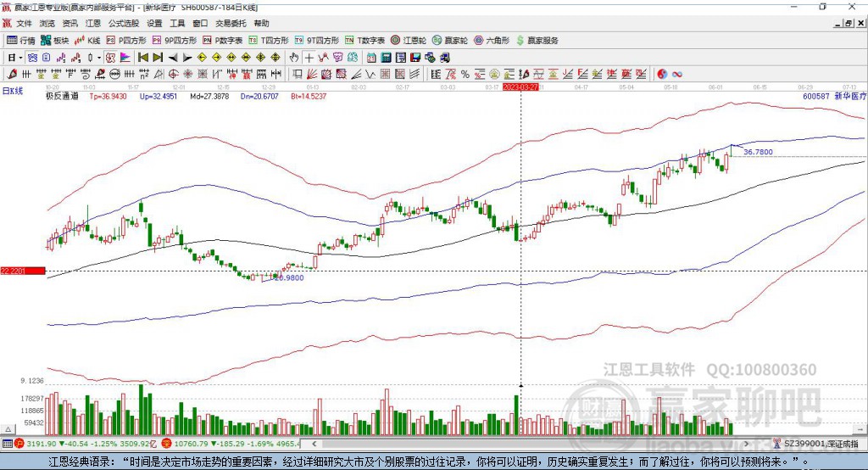Open the calculator icon
Viewport: 868px width, 470px height.
[x=386, y=58]
